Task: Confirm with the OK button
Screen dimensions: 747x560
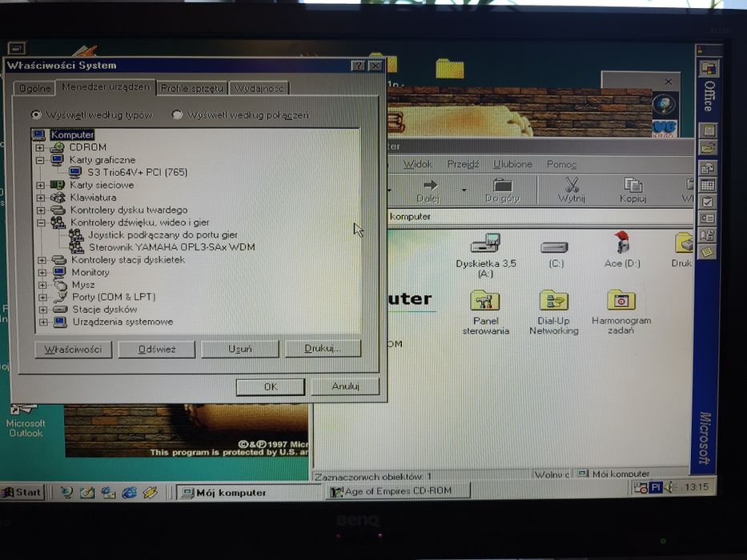Action: coord(270,386)
